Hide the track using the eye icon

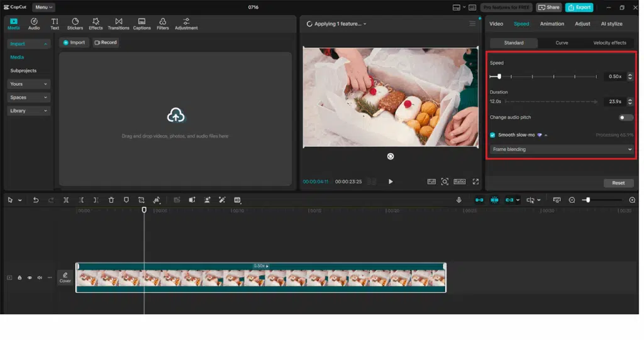[30, 277]
